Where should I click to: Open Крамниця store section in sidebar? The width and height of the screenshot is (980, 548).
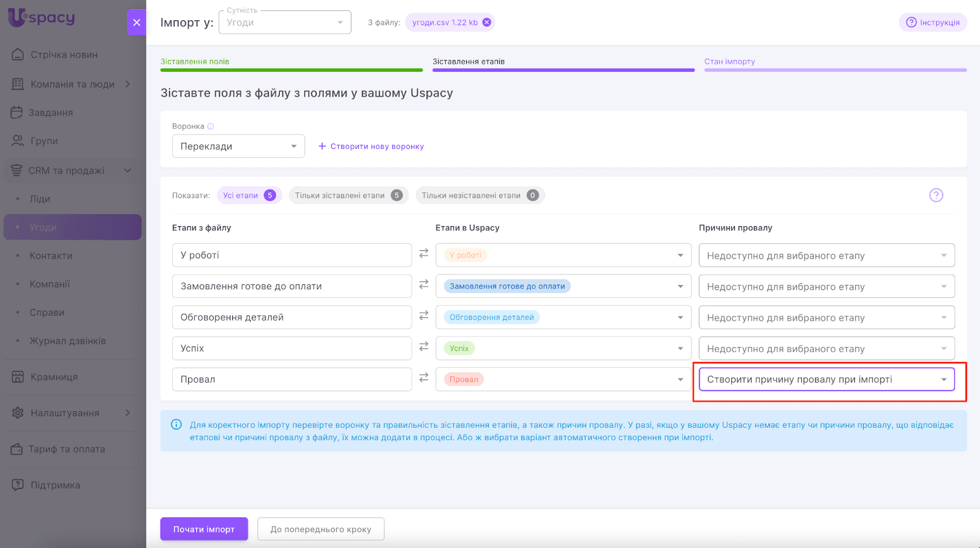[x=54, y=377]
